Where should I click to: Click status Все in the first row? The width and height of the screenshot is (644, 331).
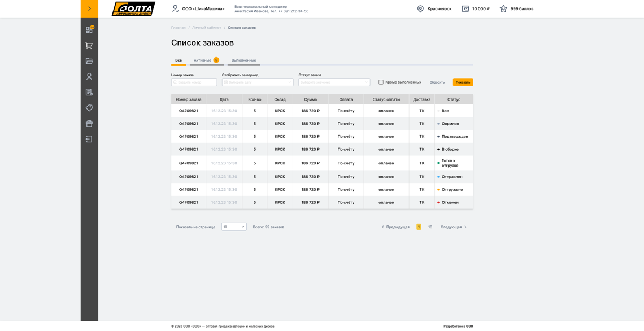[445, 111]
